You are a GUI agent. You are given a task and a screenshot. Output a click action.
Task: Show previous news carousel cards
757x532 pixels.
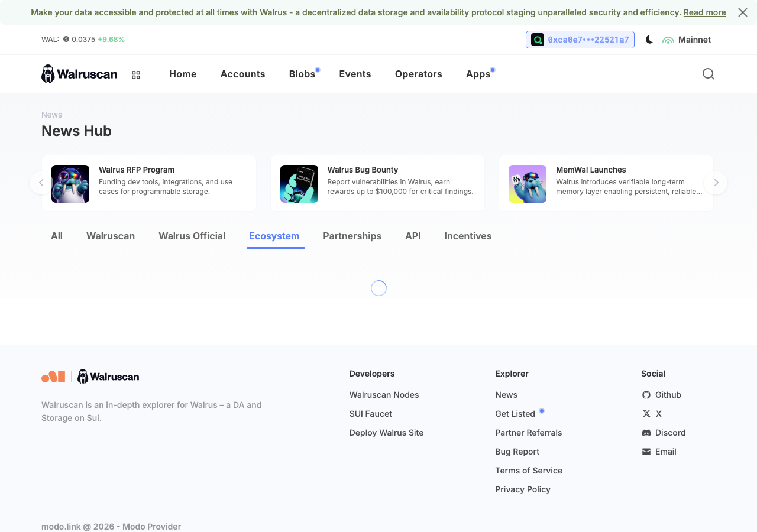click(x=41, y=183)
